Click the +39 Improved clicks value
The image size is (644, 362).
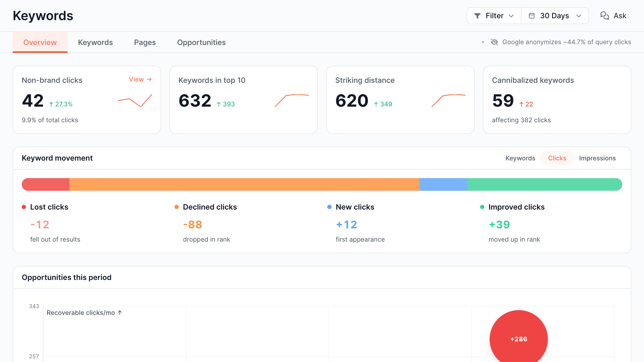click(x=499, y=225)
